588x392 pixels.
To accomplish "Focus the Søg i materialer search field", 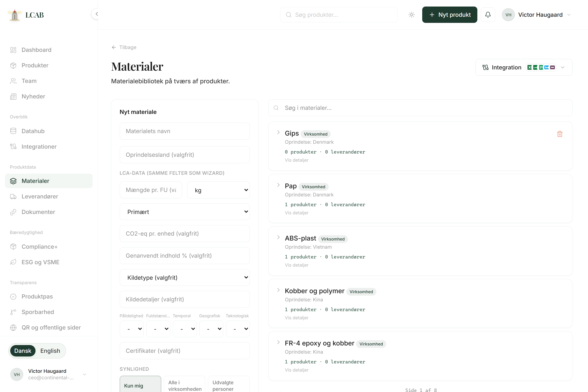I will (420, 108).
